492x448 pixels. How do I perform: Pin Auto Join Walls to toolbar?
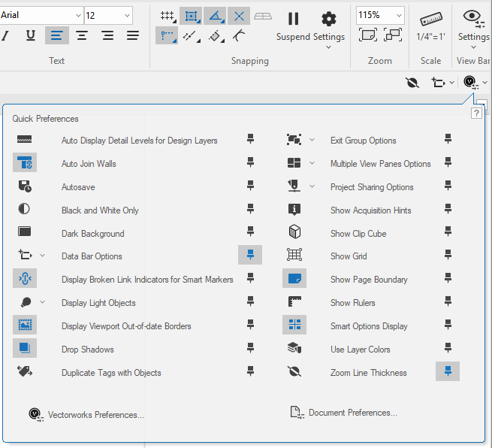(250, 162)
